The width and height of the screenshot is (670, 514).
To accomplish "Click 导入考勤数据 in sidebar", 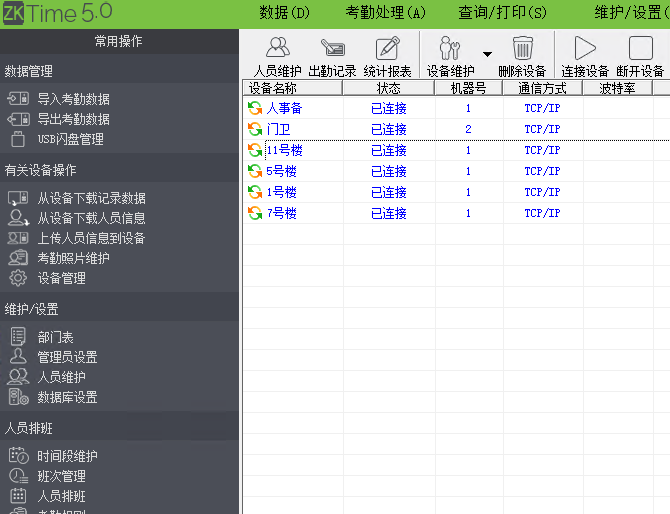I will 73,99.
